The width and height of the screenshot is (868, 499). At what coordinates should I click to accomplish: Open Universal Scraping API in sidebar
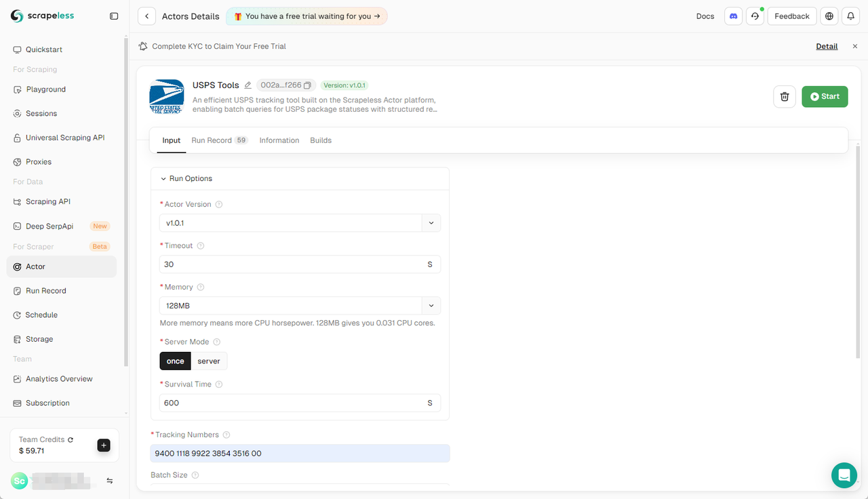tap(62, 138)
